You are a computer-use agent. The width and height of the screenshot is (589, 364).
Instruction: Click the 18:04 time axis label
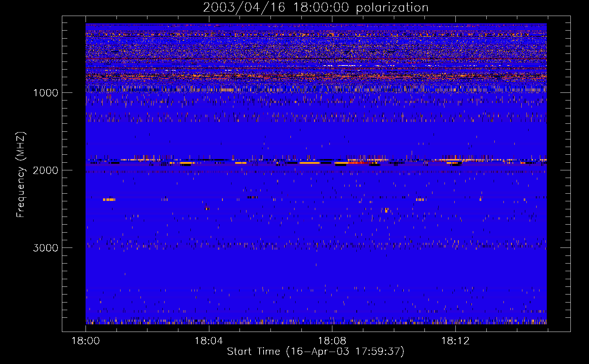coord(209,341)
